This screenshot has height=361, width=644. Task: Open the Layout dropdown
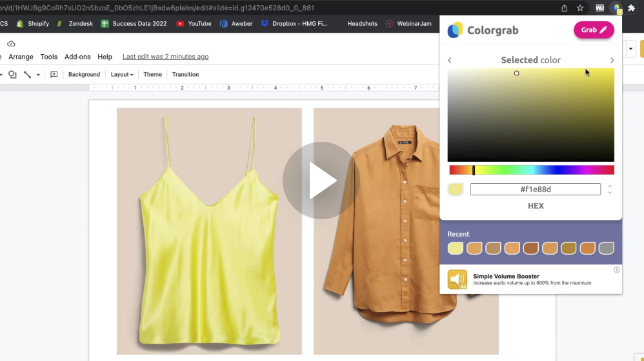coord(122,74)
